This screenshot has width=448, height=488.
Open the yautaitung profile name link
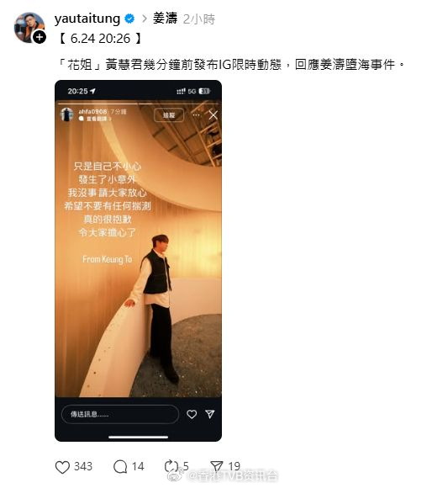[87, 19]
